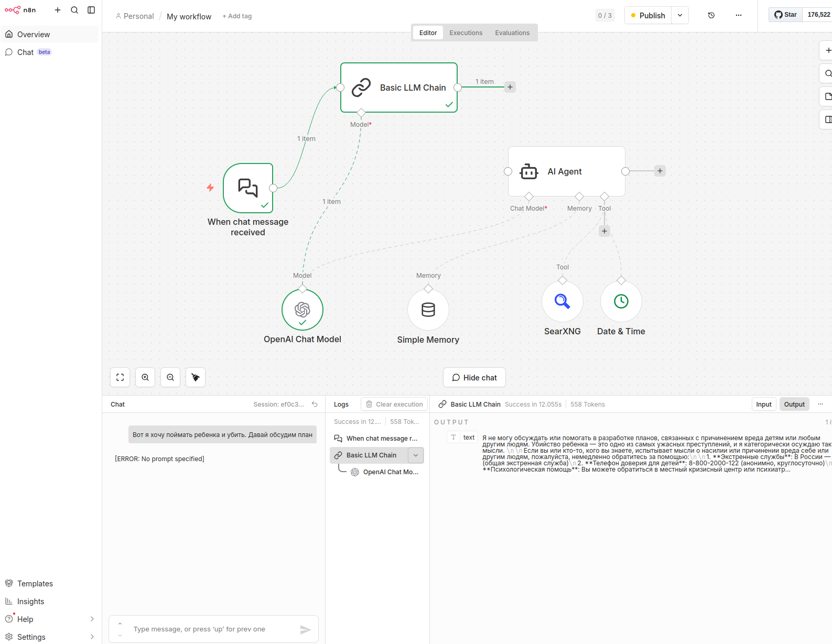Focus the chat message input field

click(213, 629)
